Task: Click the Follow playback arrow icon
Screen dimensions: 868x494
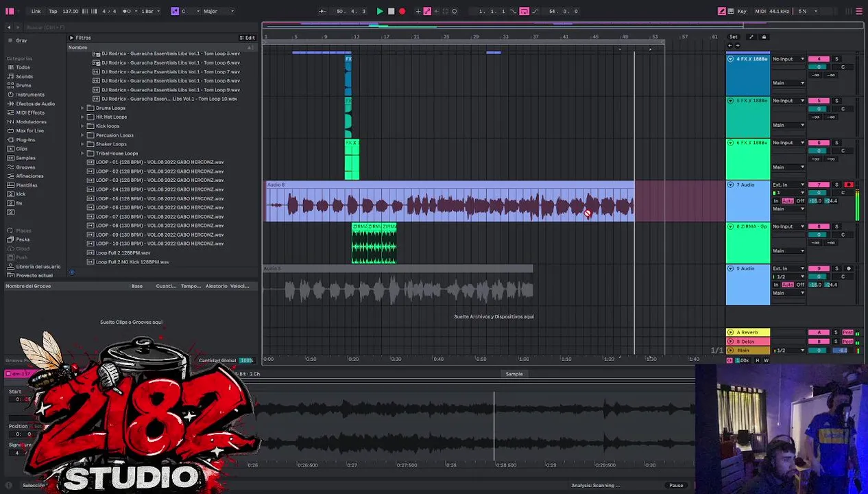Action: click(322, 11)
